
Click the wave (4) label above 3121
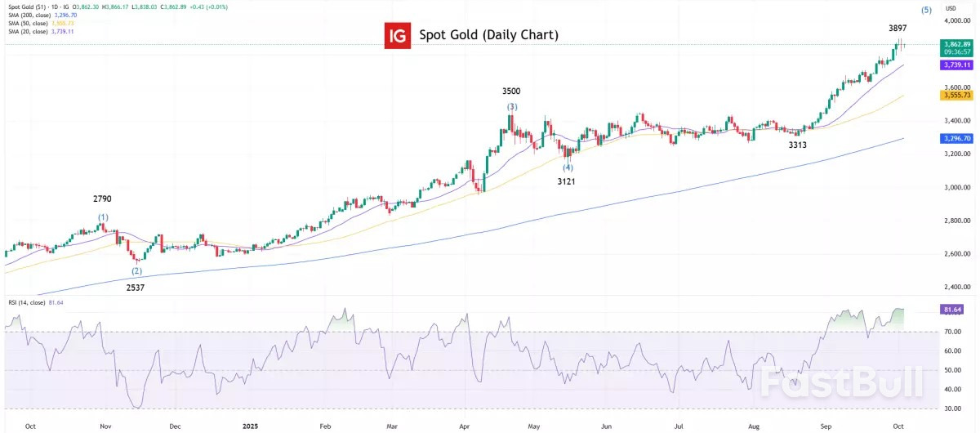568,167
